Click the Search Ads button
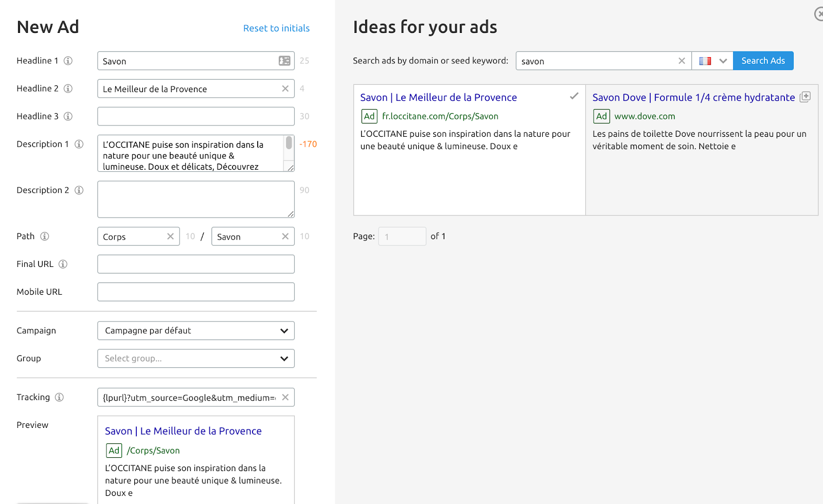Image resolution: width=823 pixels, height=504 pixels. [x=763, y=61]
